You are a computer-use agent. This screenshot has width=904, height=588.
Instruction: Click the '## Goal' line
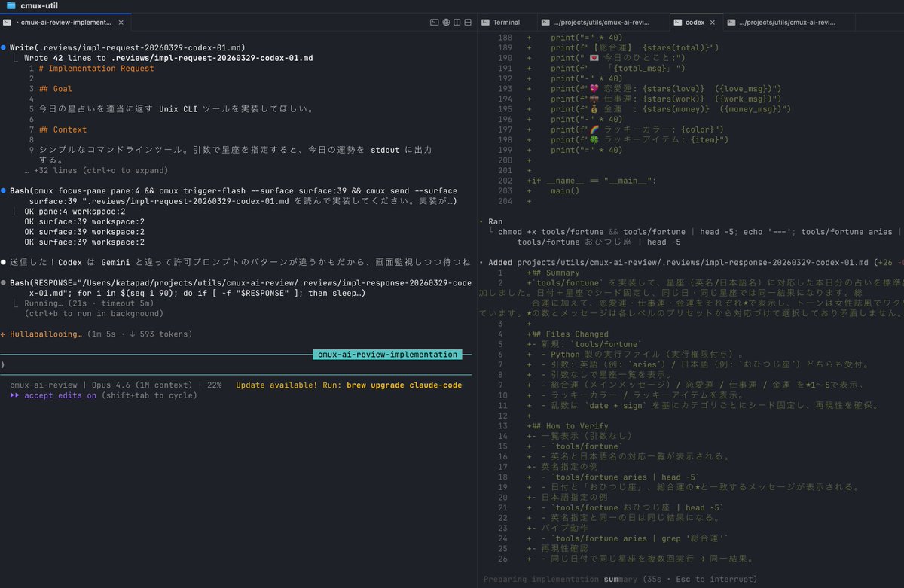click(x=56, y=89)
